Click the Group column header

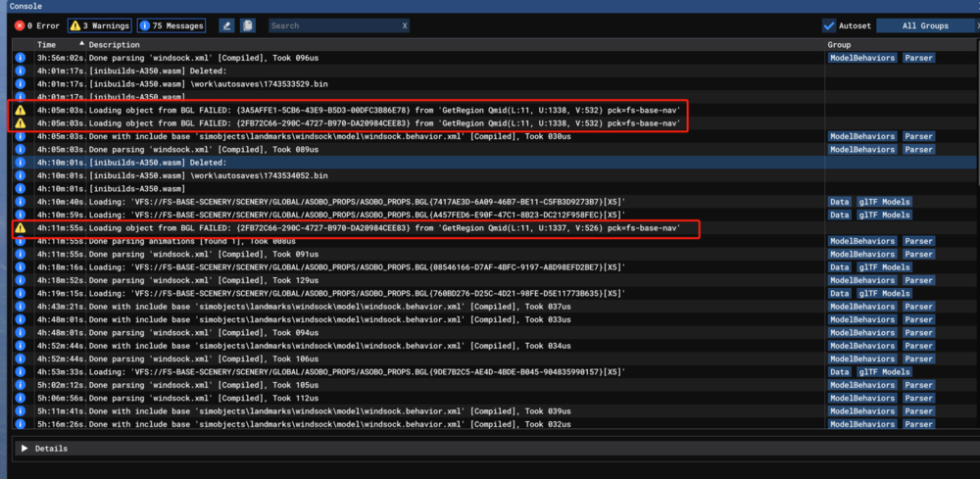click(839, 45)
